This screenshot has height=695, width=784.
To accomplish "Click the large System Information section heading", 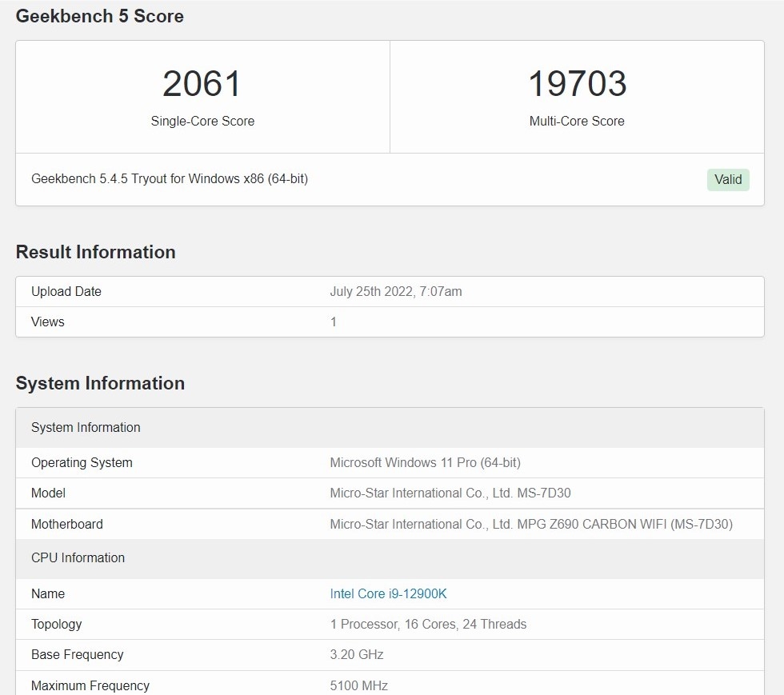I will (100, 383).
